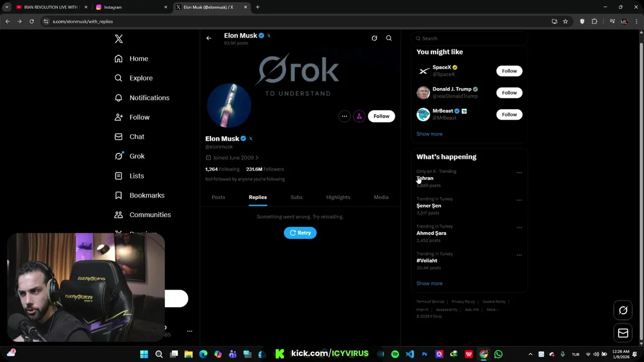Open Spotify from the taskbar
This screenshot has width=644, height=362.
(x=395, y=354)
